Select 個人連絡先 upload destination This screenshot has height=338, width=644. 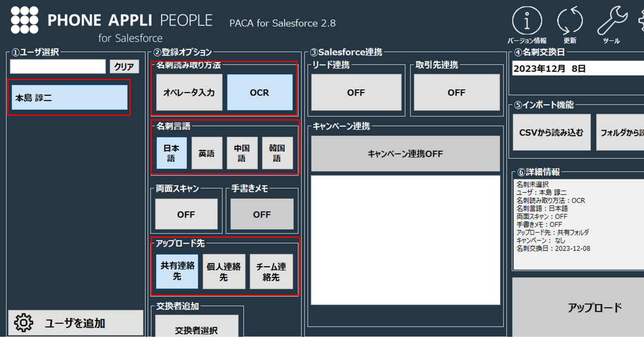[x=224, y=271]
